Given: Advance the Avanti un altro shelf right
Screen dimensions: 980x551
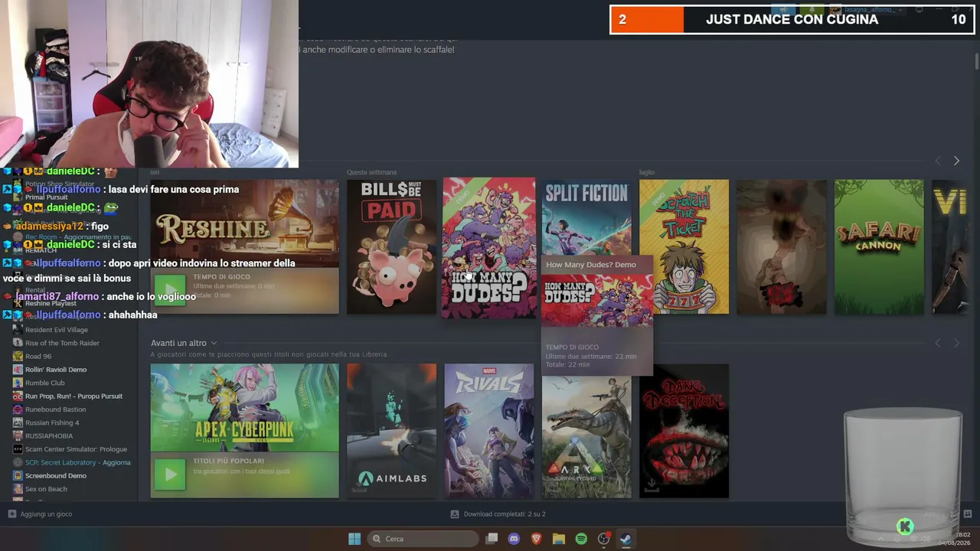Looking at the screenshot, I should click(956, 344).
